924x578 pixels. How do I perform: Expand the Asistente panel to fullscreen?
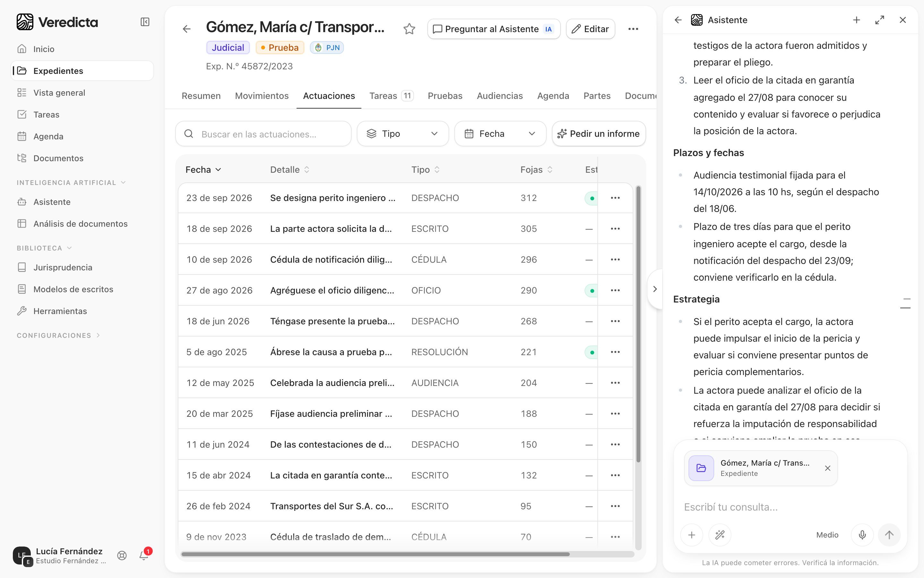[880, 20]
